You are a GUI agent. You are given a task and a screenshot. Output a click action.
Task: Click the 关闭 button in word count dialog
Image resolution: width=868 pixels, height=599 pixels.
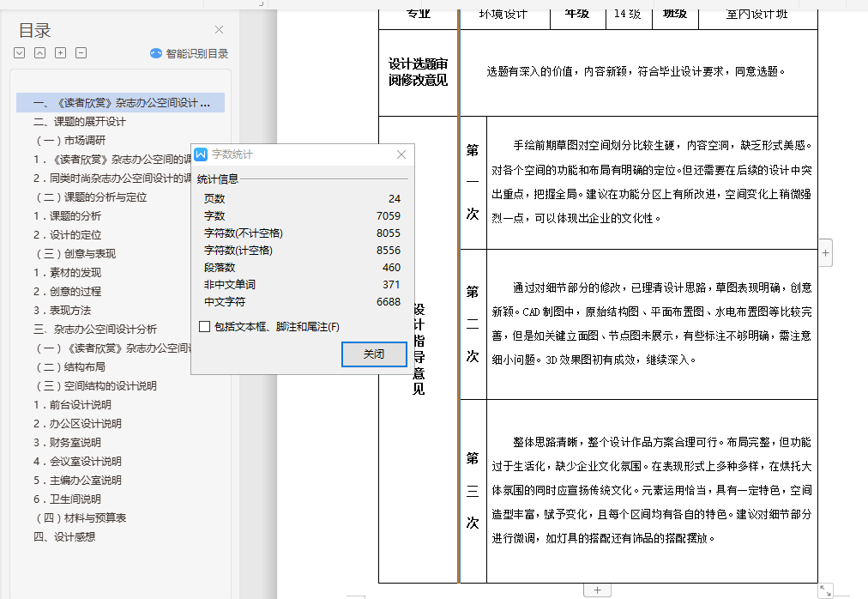point(374,354)
